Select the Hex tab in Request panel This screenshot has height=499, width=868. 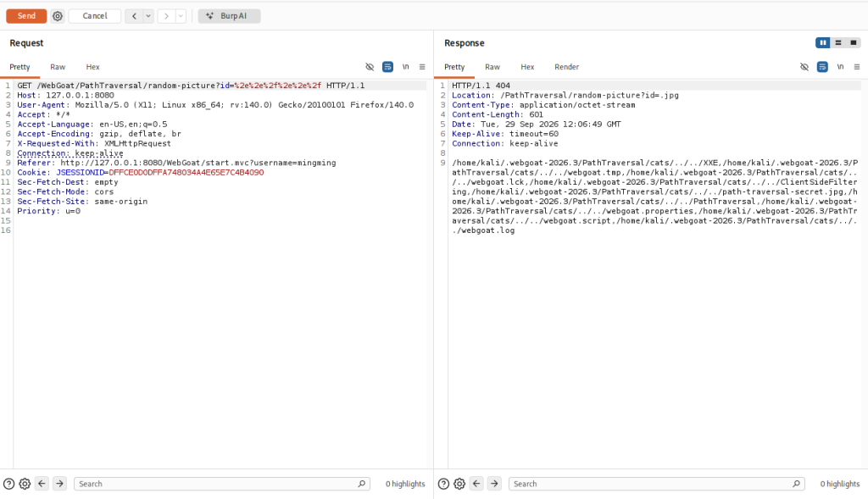click(x=92, y=67)
